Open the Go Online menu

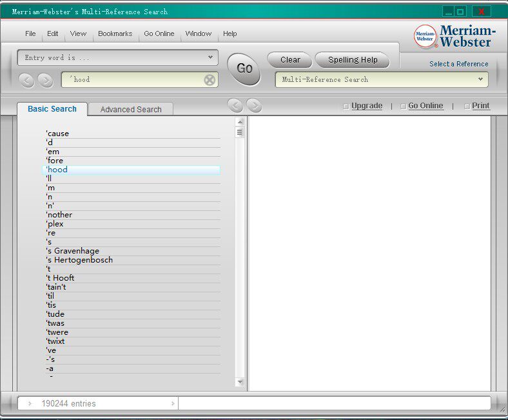coord(159,34)
